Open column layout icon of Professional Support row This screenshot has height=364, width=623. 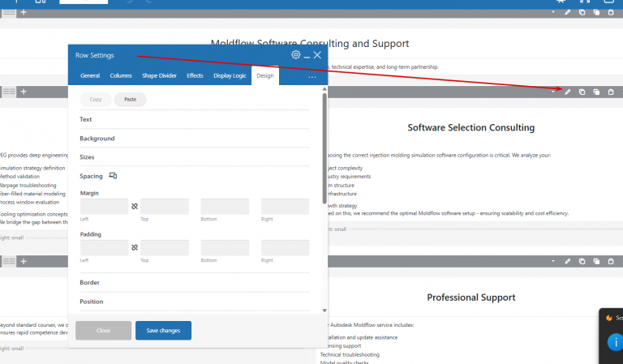pyautogui.click(x=9, y=261)
